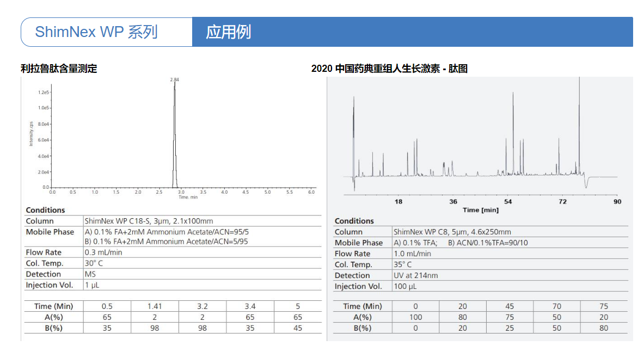The image size is (644, 346).
Task: Click the 30° C column temperature value
Action: click(94, 263)
